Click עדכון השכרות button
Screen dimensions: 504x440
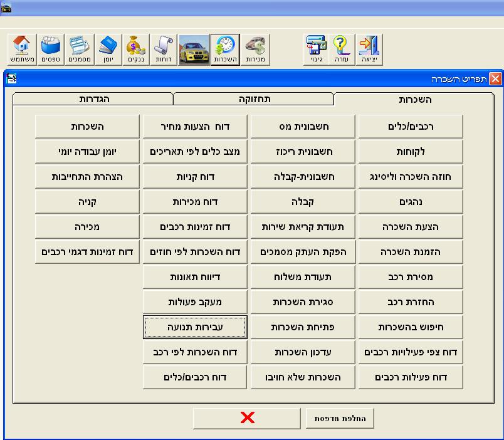click(303, 352)
